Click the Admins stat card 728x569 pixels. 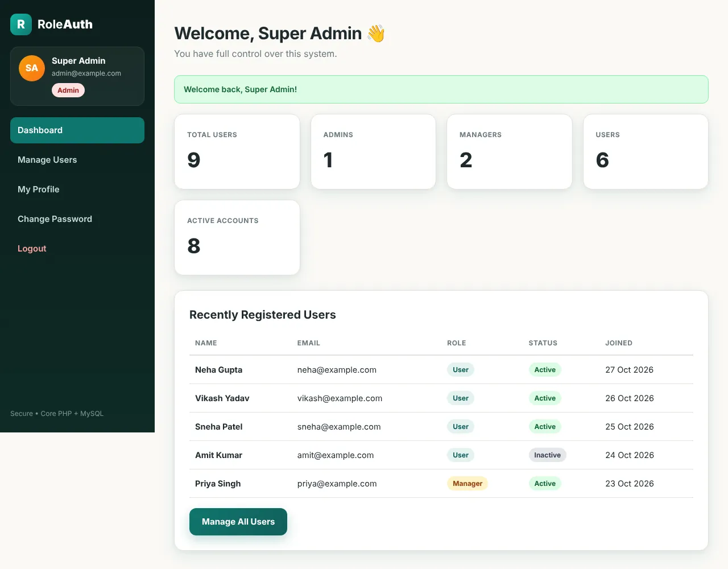point(373,152)
